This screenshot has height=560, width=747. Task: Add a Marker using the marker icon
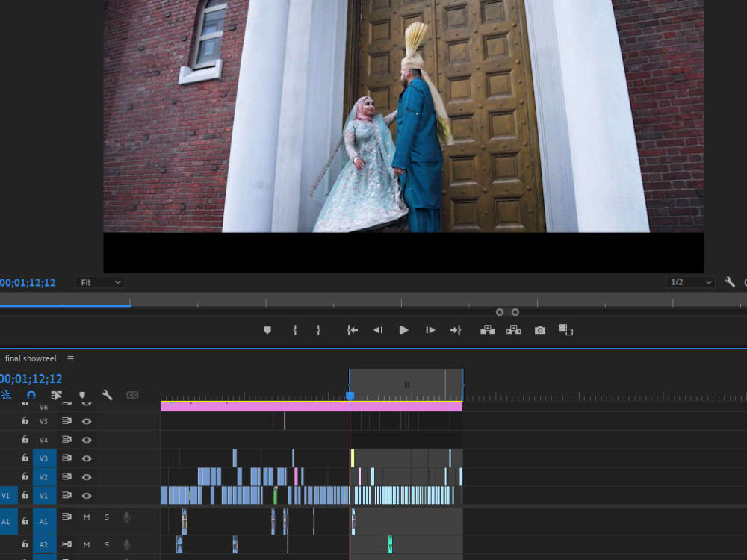[x=82, y=394]
